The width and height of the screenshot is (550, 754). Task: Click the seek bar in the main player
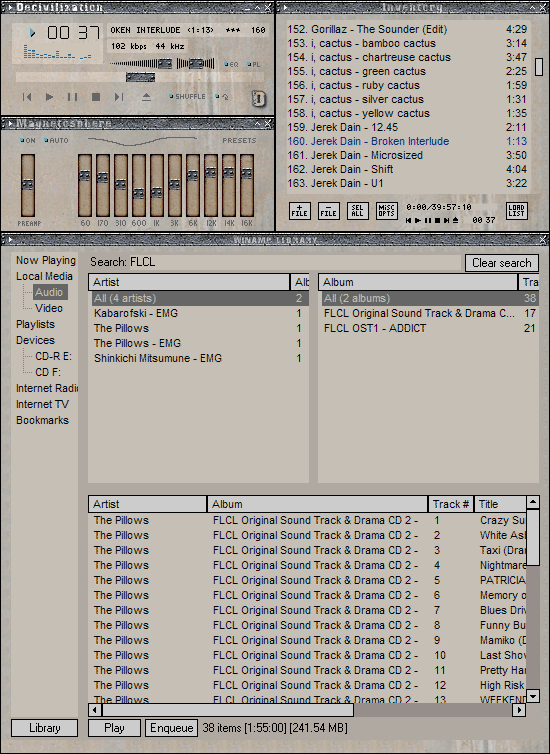(x=140, y=77)
